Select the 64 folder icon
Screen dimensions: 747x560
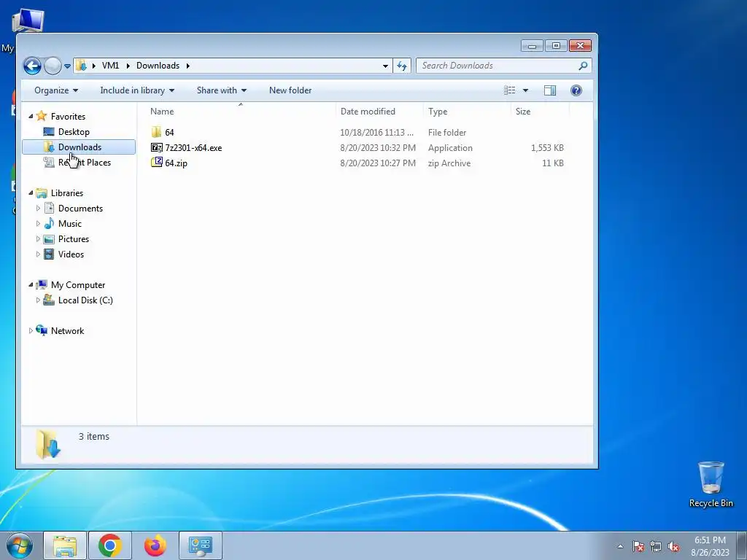coord(156,132)
